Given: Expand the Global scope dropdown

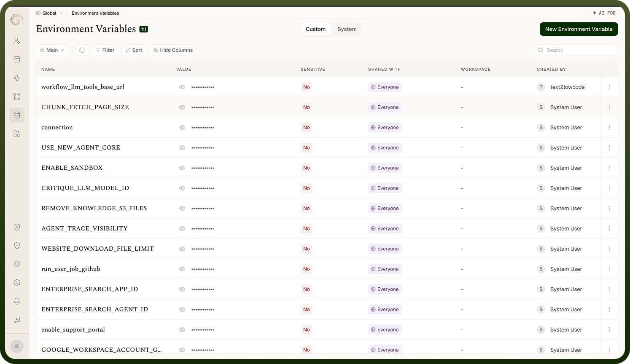Looking at the screenshot, I should [49, 13].
